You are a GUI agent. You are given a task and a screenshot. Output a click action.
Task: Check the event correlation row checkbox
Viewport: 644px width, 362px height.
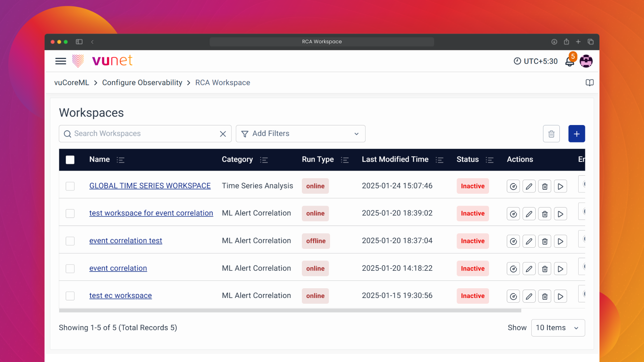point(70,268)
